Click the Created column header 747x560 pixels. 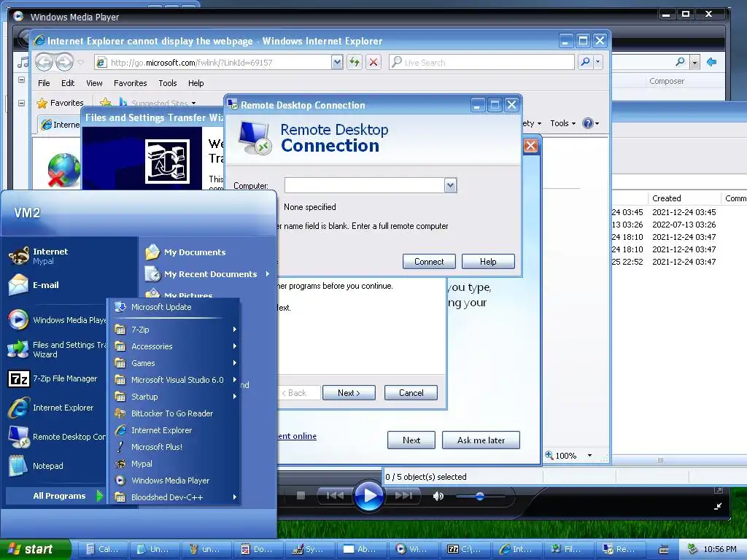pos(684,198)
